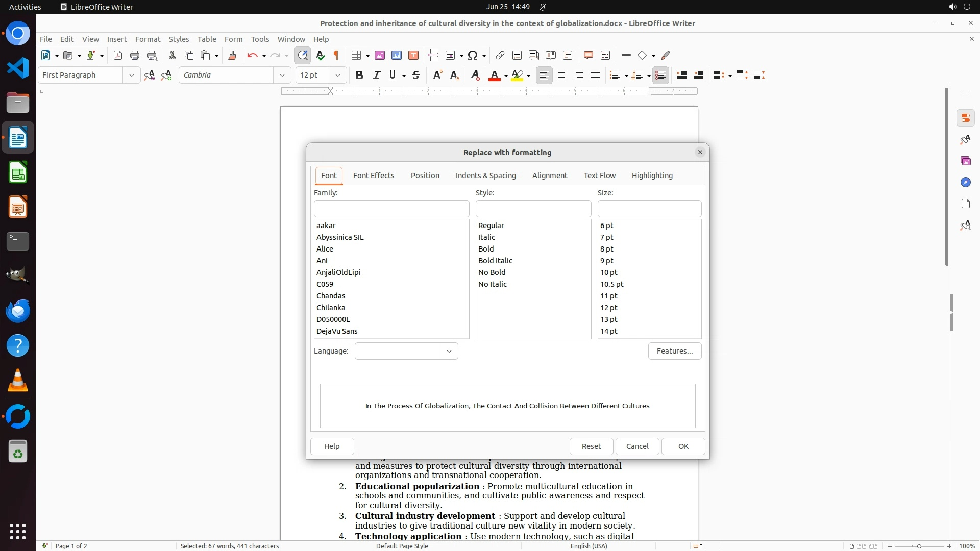Click the Reset button in dialog
Screen dimensions: 980x551
tap(591, 446)
